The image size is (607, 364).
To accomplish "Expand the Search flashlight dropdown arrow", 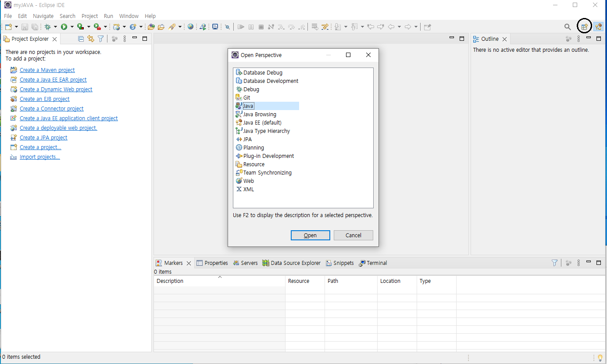I will [x=180, y=27].
